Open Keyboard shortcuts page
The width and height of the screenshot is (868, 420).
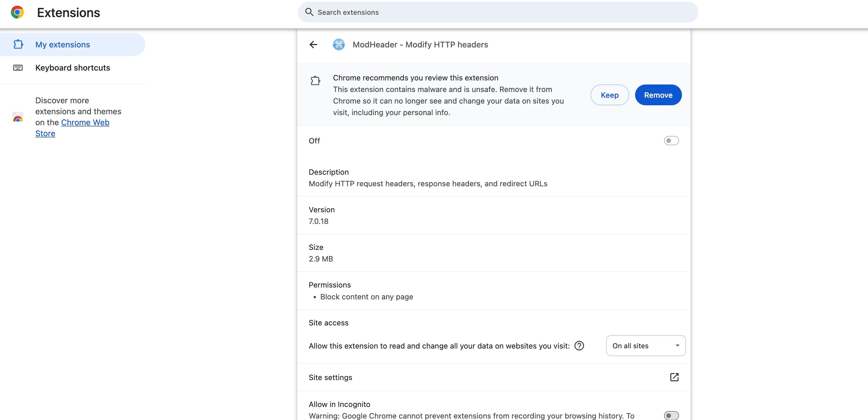pos(72,68)
